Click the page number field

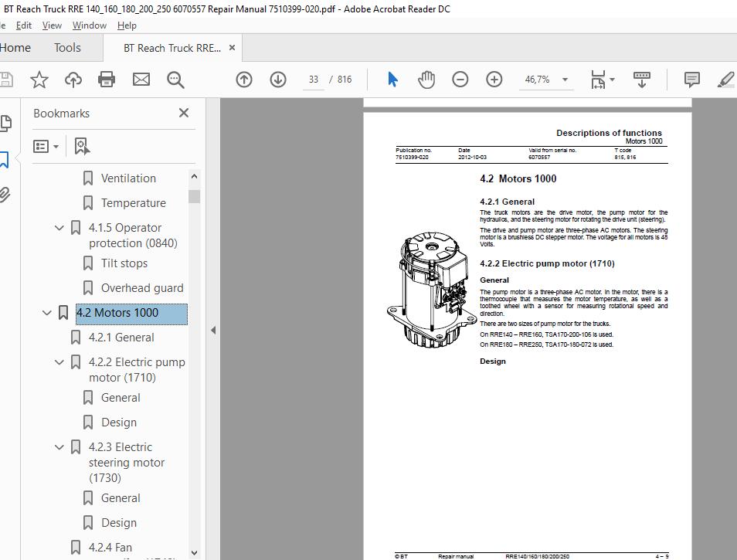coord(314,80)
